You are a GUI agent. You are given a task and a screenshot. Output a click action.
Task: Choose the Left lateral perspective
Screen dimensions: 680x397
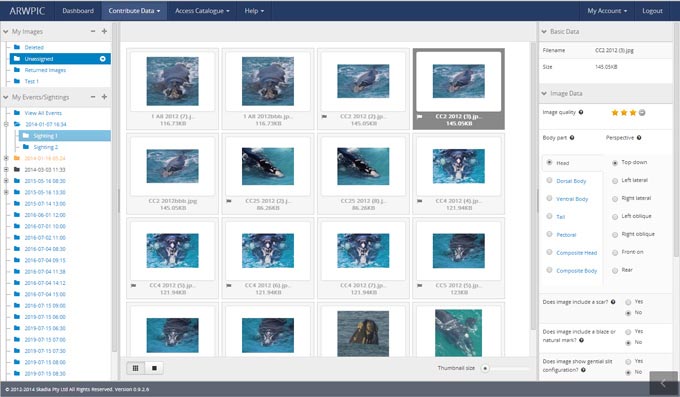click(615, 180)
